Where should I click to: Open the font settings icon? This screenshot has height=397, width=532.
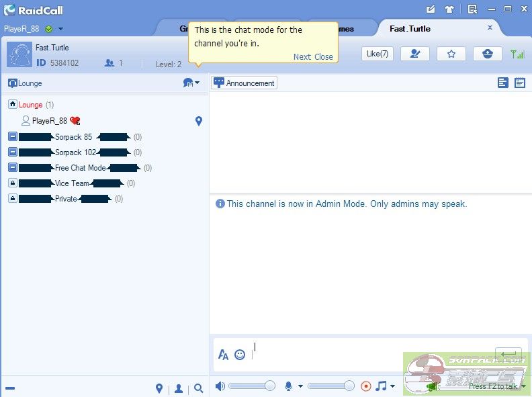(223, 355)
